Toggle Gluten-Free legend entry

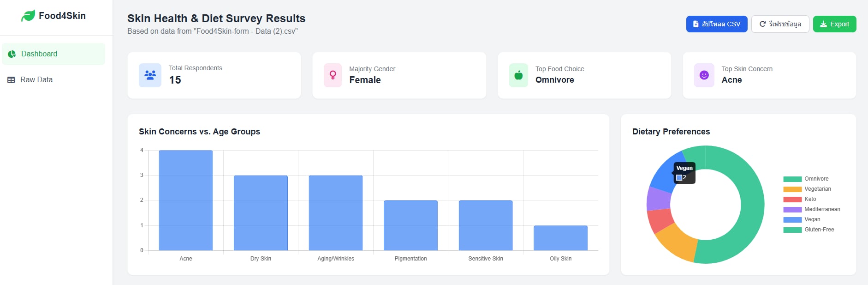[x=809, y=230]
